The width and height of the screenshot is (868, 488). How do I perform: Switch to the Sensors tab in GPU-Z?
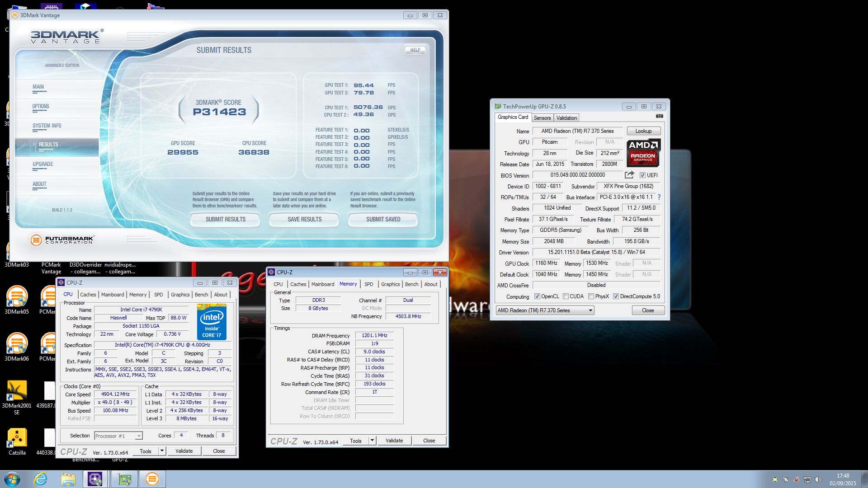[542, 118]
